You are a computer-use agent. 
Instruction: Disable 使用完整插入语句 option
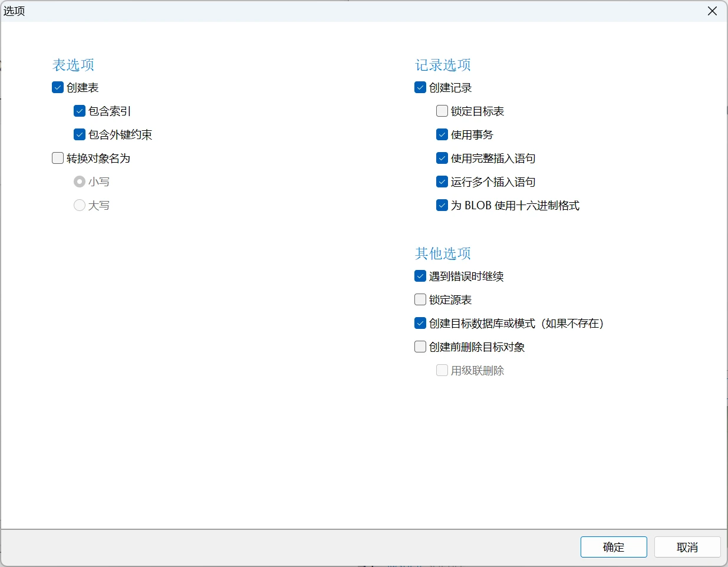pyautogui.click(x=442, y=159)
